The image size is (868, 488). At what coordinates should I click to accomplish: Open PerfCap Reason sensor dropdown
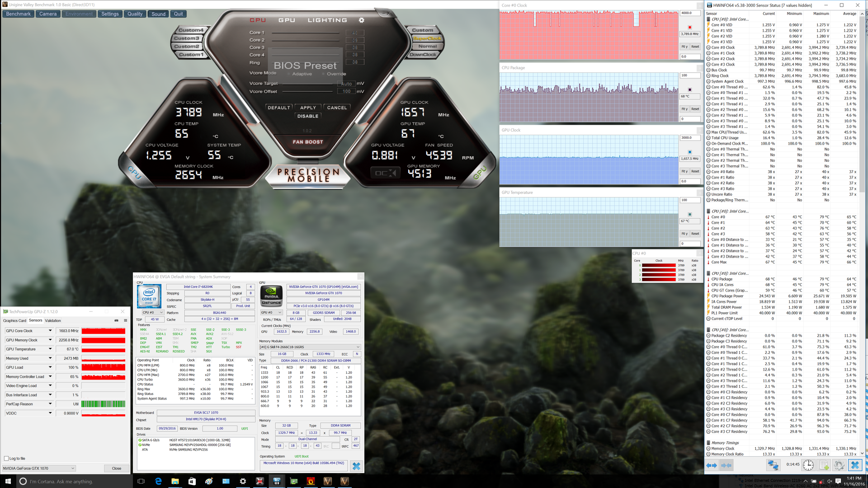pos(50,404)
